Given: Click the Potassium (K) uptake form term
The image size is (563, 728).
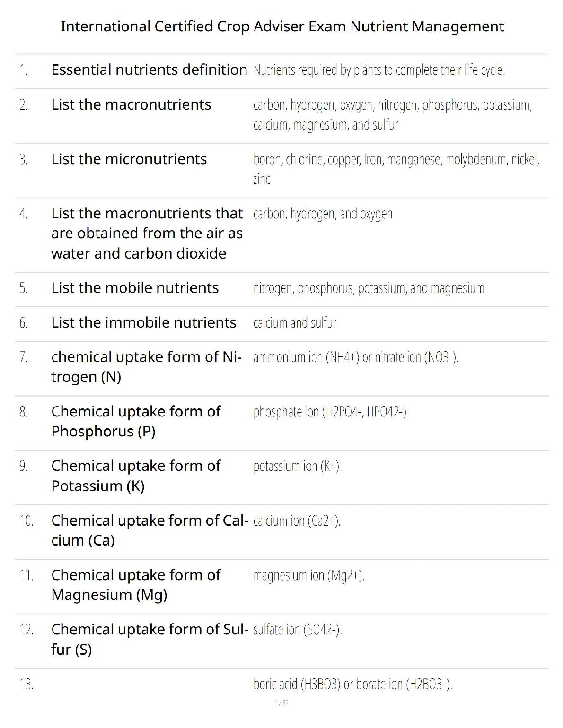Looking at the screenshot, I should pos(136,476).
